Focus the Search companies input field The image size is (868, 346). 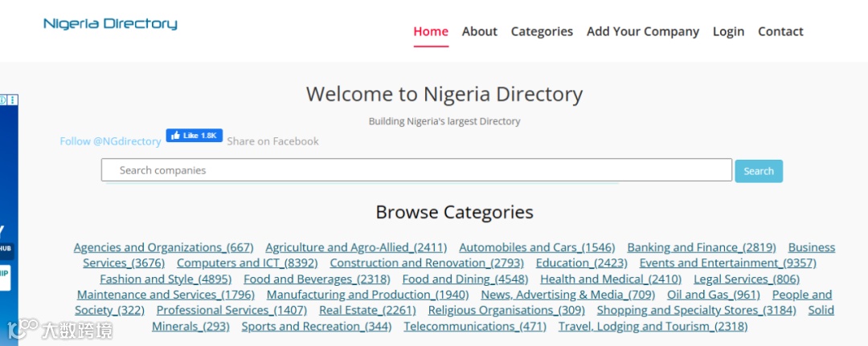point(416,170)
